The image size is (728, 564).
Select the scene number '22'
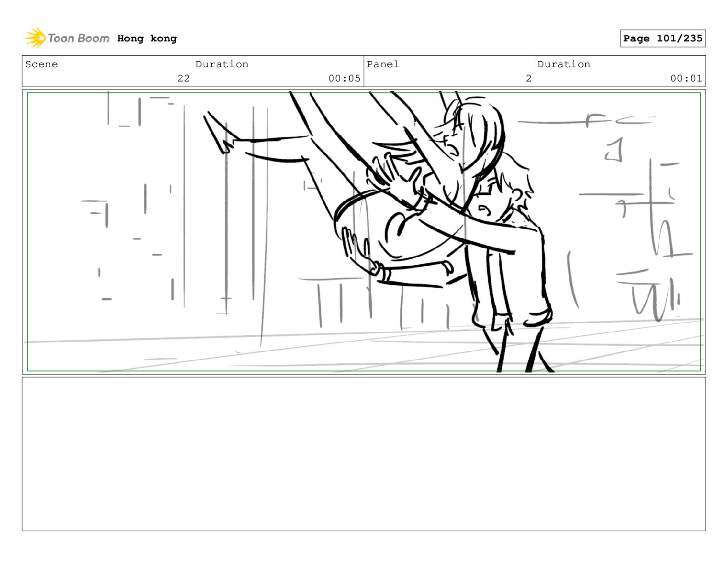click(x=184, y=79)
